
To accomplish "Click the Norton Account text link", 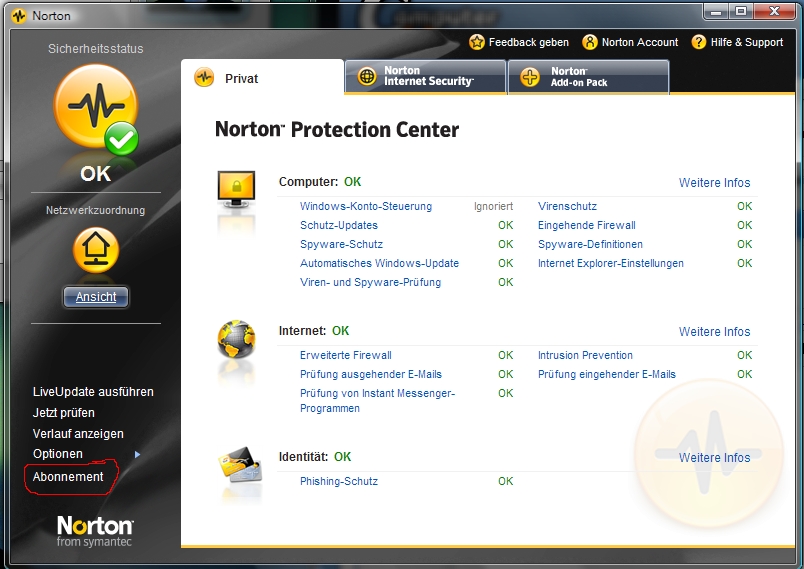I will (640, 42).
